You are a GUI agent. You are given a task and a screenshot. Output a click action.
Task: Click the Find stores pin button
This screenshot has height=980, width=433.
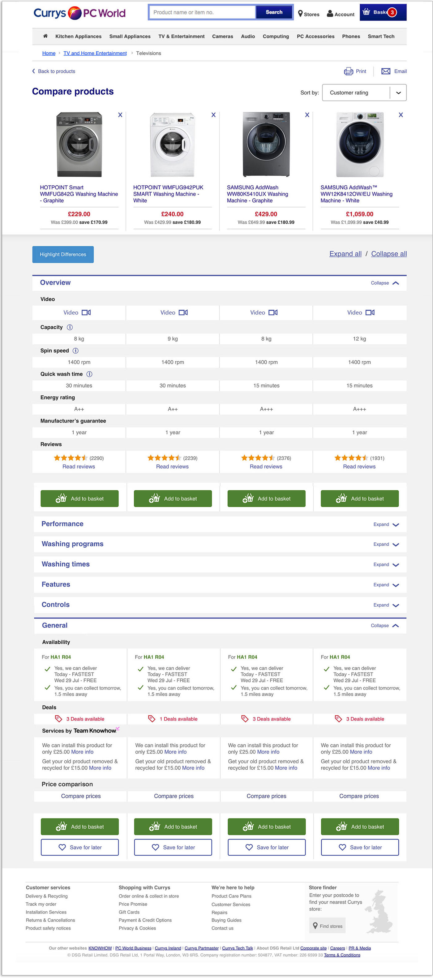pos(328,926)
